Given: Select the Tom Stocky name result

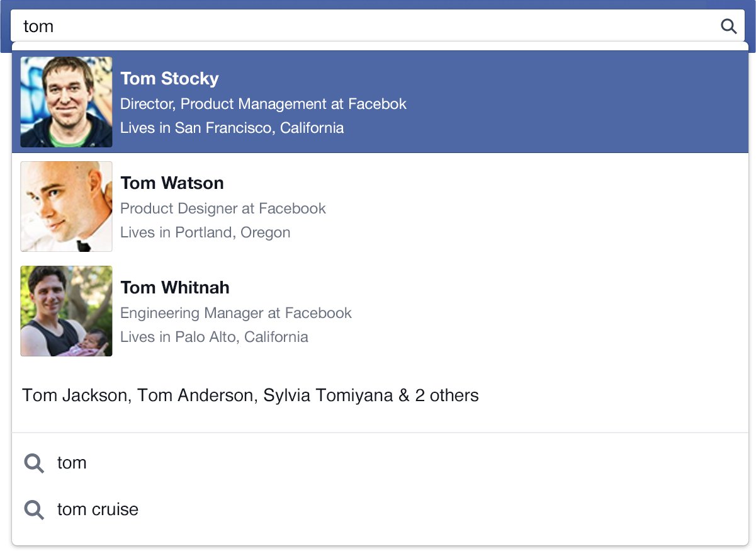Looking at the screenshot, I should coord(169,79).
